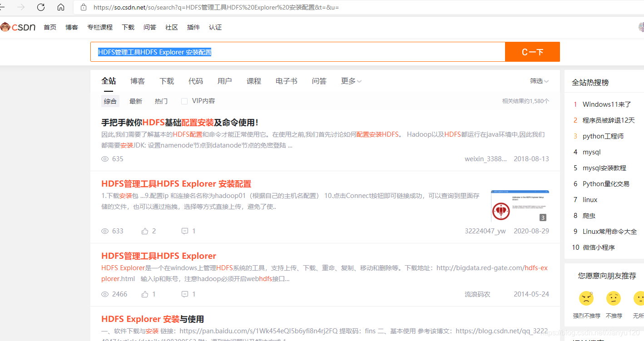Open 认证 in top navigation
The height and width of the screenshot is (341, 644).
coord(215,27)
